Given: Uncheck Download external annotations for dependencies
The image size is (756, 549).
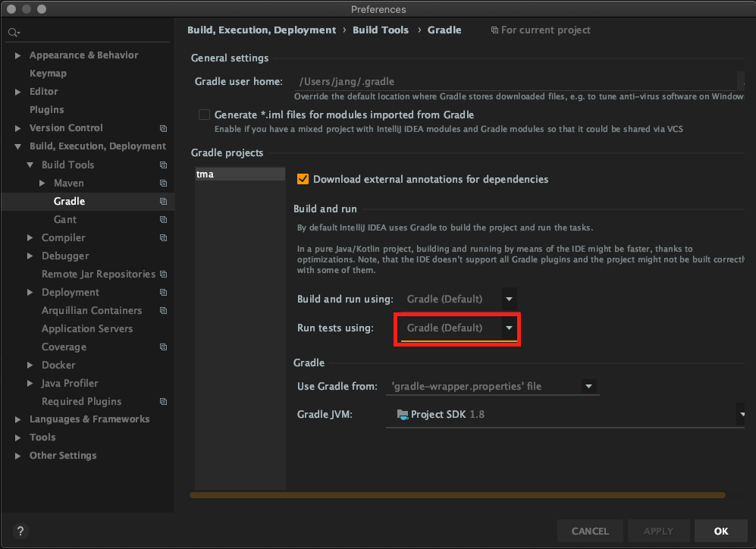Looking at the screenshot, I should point(303,179).
